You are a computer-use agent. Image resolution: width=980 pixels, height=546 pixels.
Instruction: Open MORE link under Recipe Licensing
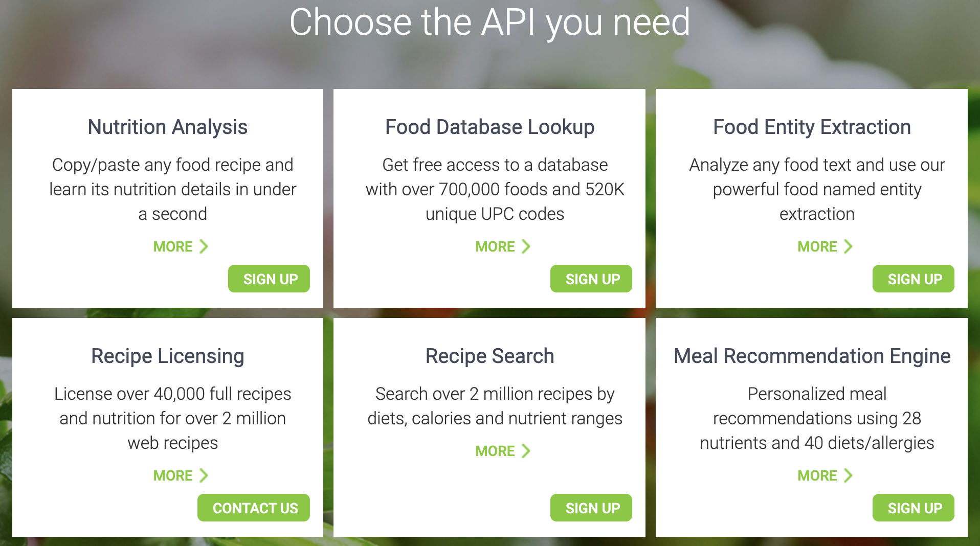click(173, 475)
